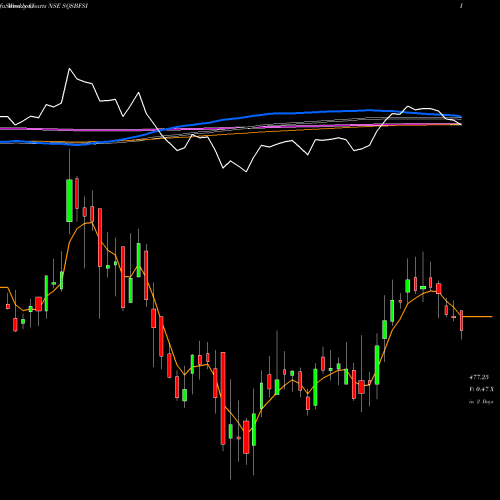The image size is (500, 500).
Task: Click the tallest green candle at the price peak
Action: point(69,200)
